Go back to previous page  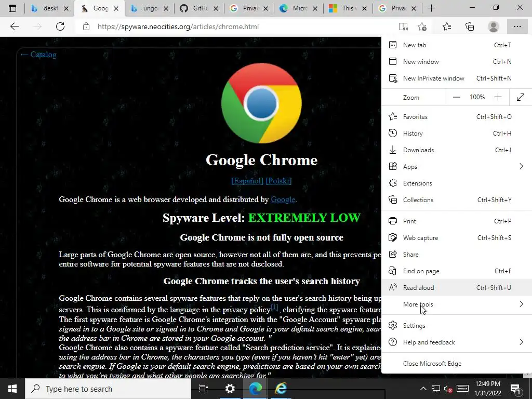[x=14, y=26]
